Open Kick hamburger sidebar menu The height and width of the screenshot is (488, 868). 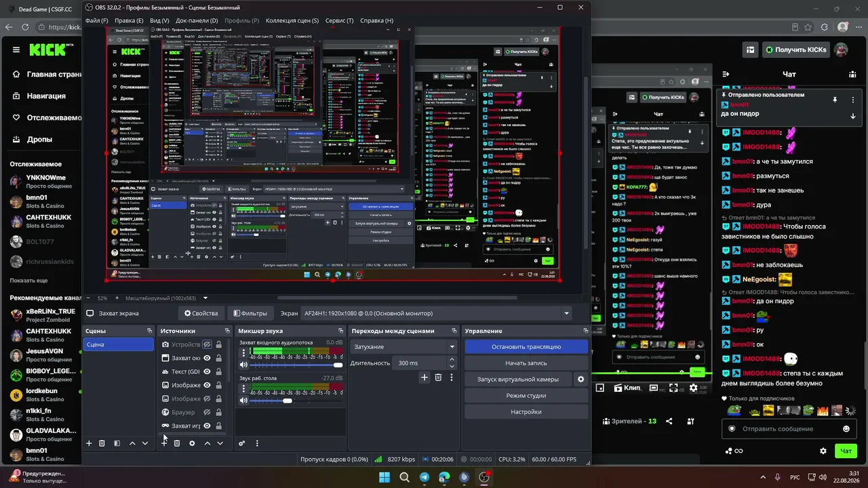[16, 49]
